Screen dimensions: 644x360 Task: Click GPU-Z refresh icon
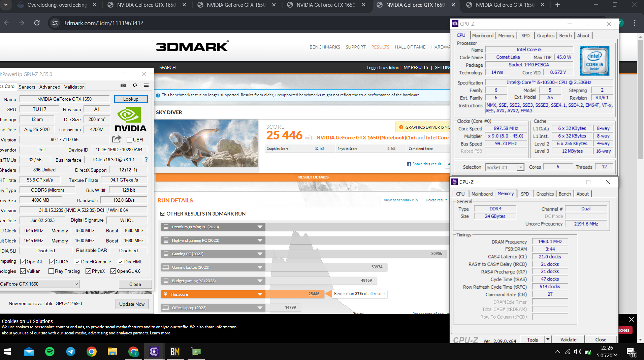[x=135, y=86]
